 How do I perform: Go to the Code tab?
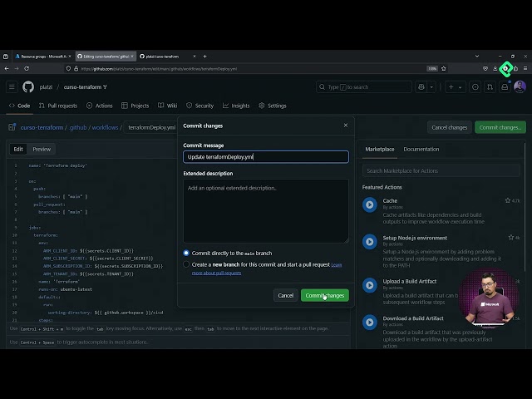click(x=20, y=106)
